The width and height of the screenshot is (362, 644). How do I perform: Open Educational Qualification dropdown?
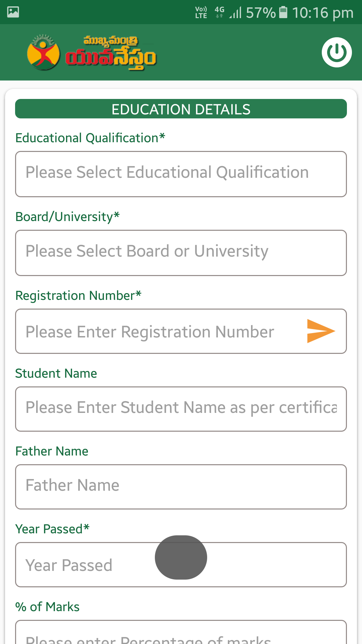point(181,174)
